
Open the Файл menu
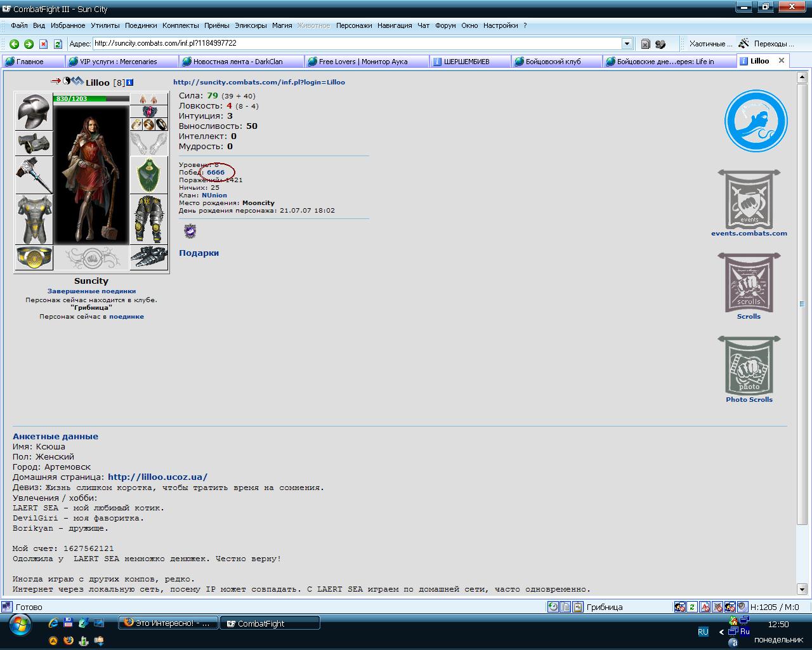(x=19, y=25)
